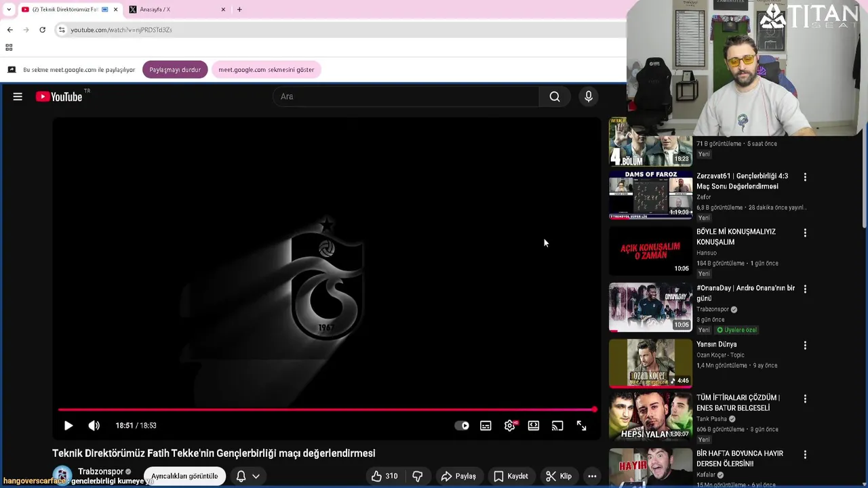This screenshot has width=868, height=488.
Task: Open #OnanaDay video thumbnail
Action: coord(650,307)
